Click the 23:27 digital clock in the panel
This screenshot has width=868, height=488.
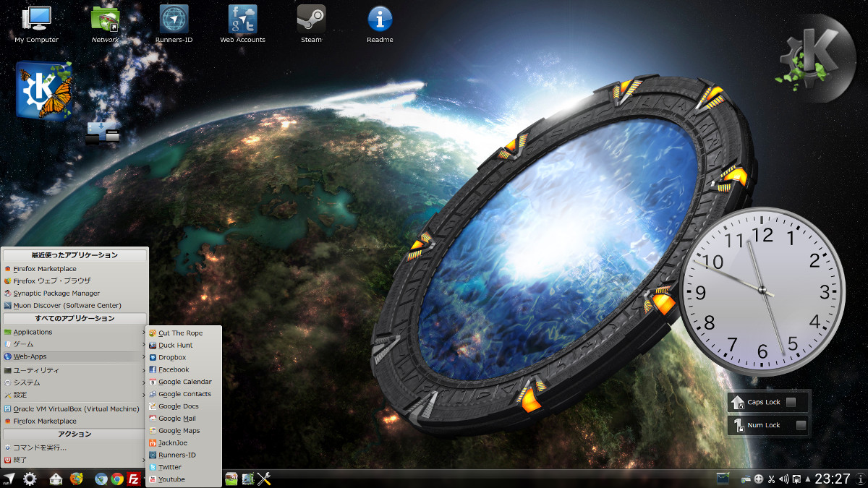click(x=833, y=479)
